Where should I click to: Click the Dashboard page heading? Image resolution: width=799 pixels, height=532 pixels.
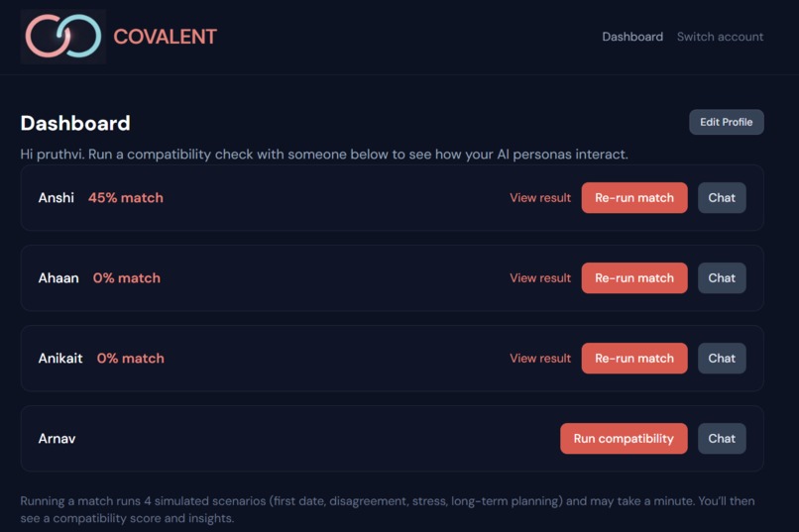pyautogui.click(x=75, y=123)
